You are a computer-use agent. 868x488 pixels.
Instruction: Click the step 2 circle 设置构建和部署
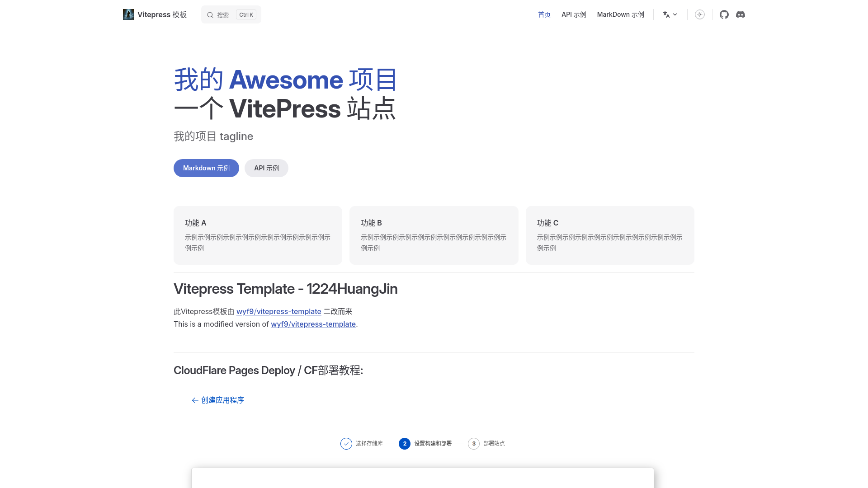[405, 444]
